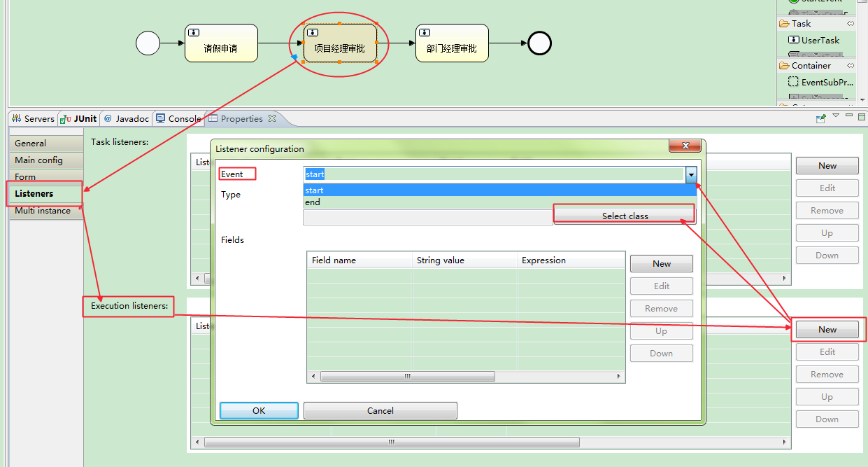
Task: Switch to the Servers tab
Action: coord(33,118)
